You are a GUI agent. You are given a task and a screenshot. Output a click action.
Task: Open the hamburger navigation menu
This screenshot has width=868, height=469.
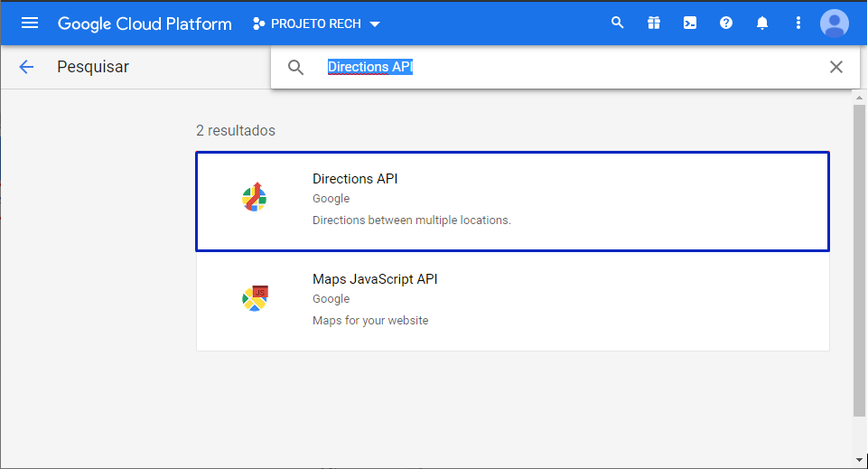pos(30,23)
